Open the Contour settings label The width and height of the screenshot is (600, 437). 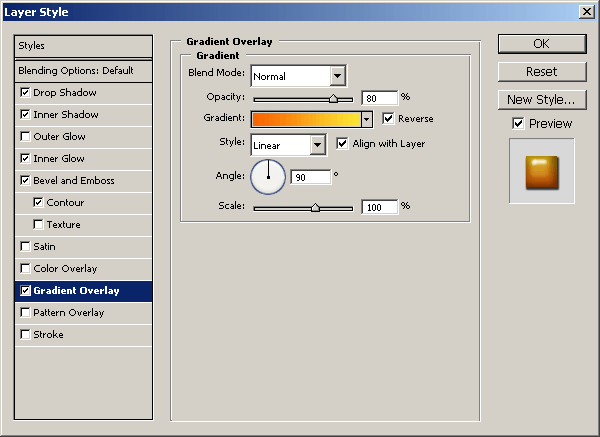(65, 202)
